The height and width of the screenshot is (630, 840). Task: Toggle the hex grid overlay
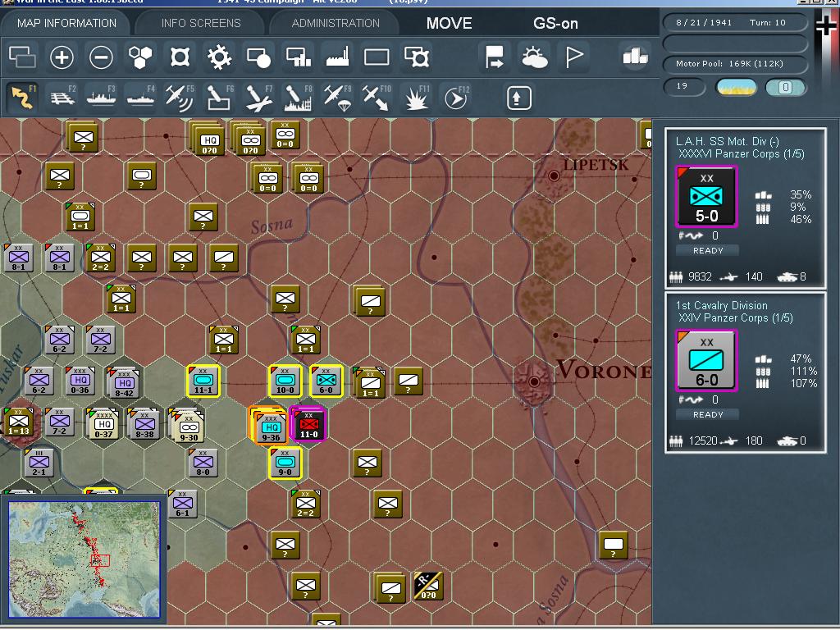click(x=140, y=57)
